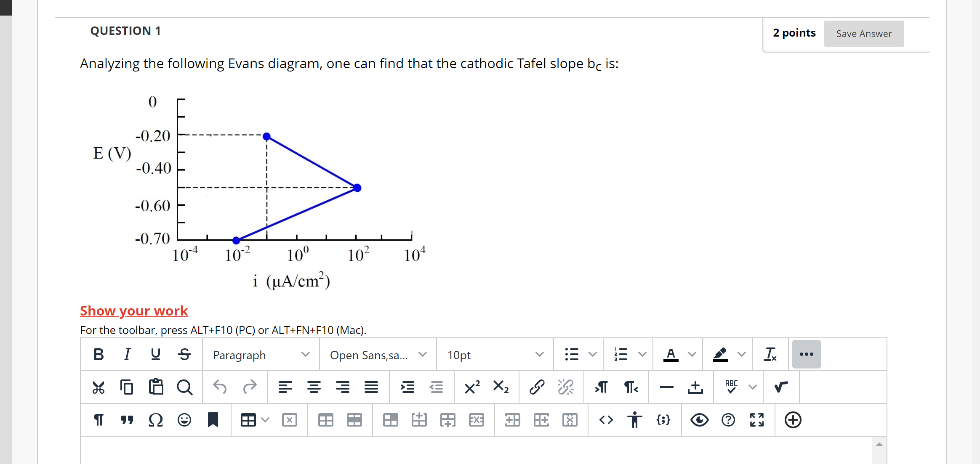The width and height of the screenshot is (980, 464).
Task: Open the Open Sans font family menu
Action: (x=377, y=355)
